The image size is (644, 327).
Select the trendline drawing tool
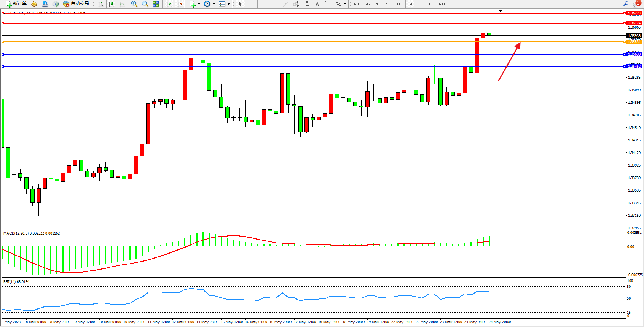[285, 4]
